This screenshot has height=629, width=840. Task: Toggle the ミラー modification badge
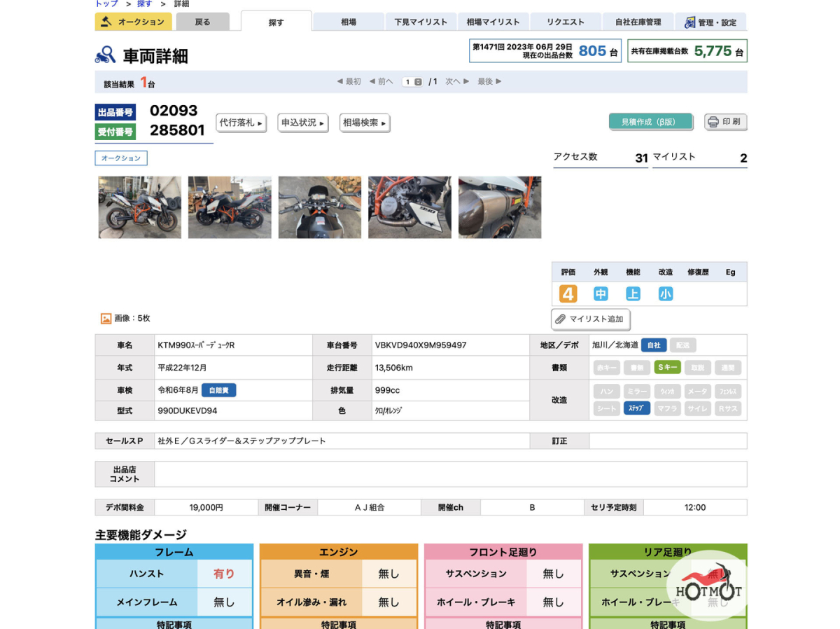(637, 392)
